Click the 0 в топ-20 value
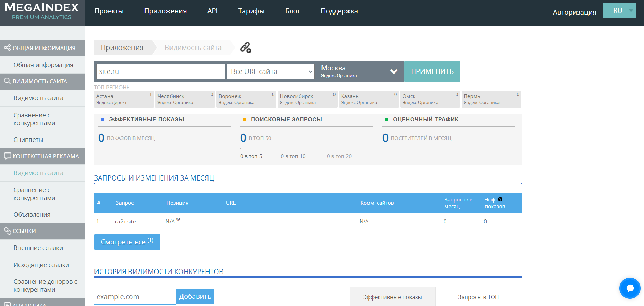The height and width of the screenshot is (306, 644). (x=339, y=156)
